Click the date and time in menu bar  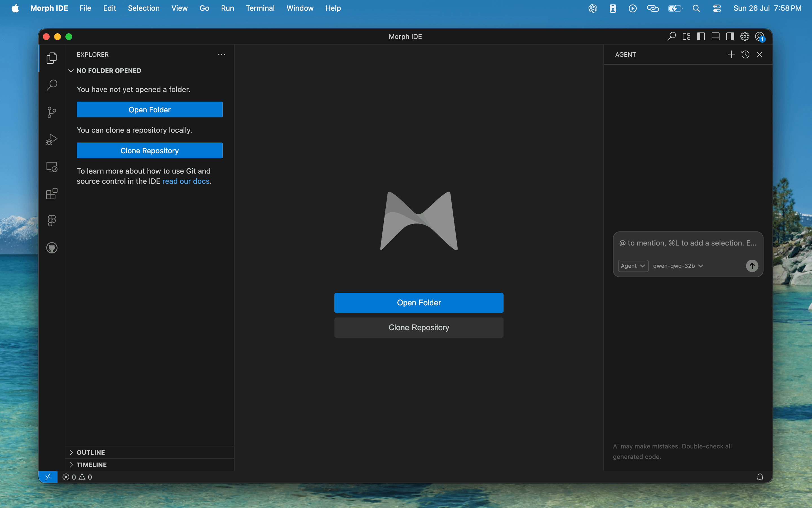[767, 8]
